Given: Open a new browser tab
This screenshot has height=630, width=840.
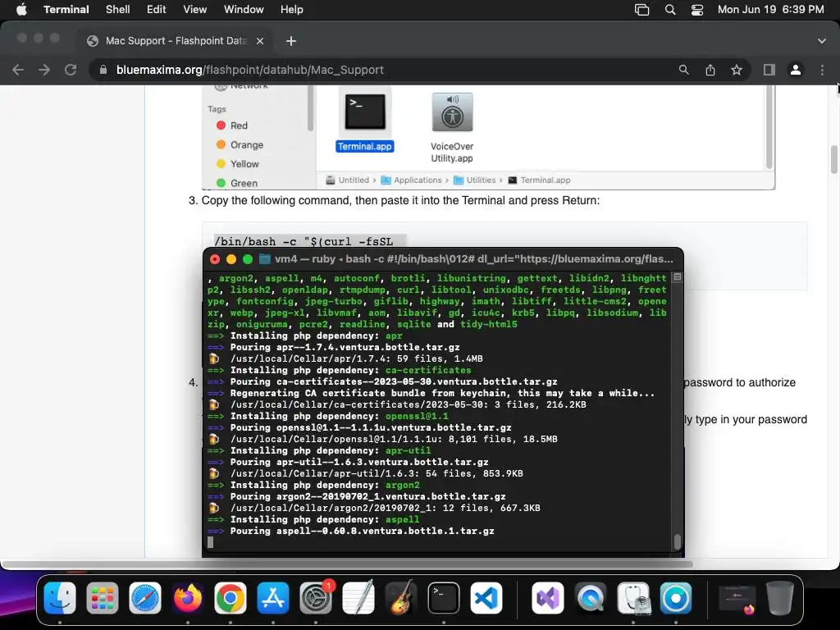Looking at the screenshot, I should click(x=291, y=41).
